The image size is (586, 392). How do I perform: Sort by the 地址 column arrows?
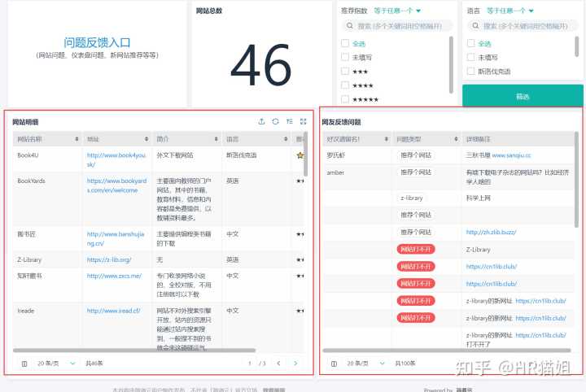pos(146,139)
